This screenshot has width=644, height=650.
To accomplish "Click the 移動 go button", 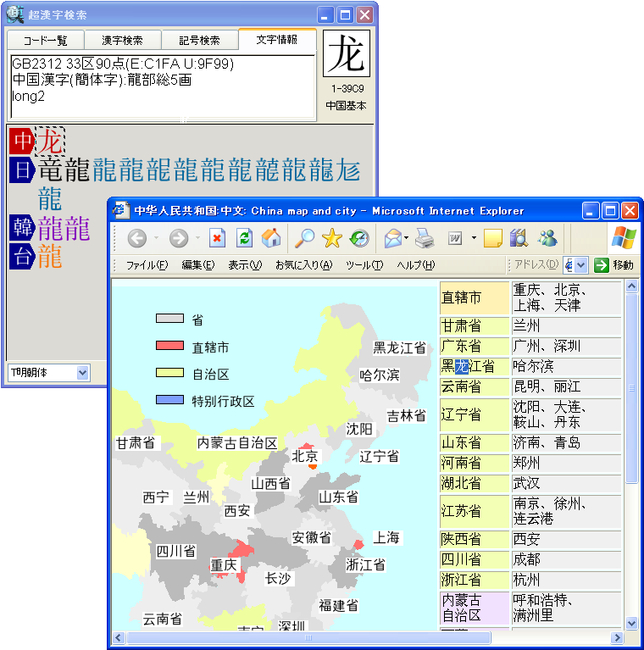I will (614, 265).
